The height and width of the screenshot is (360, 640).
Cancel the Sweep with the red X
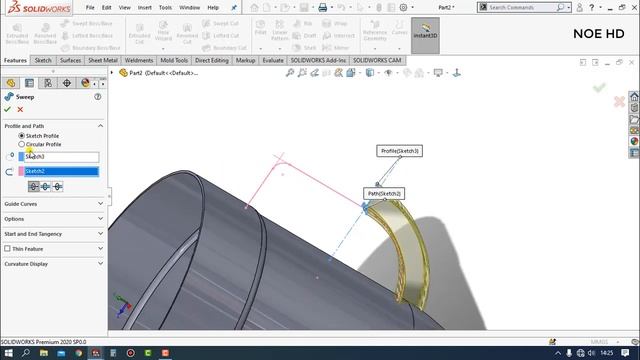click(x=20, y=109)
